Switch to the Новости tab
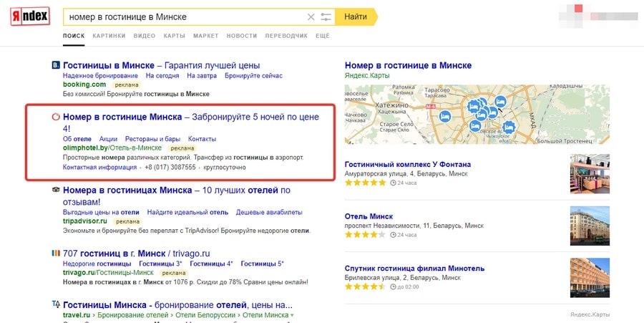 (241, 36)
